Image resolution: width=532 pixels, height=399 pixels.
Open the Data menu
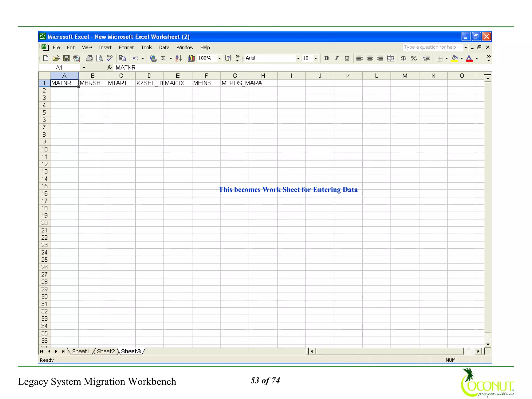[164, 48]
